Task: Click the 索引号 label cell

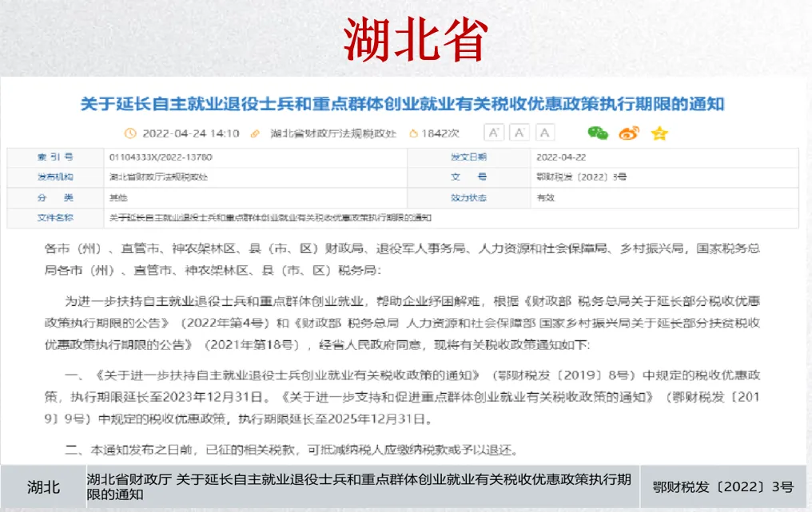Action: pyautogui.click(x=55, y=157)
